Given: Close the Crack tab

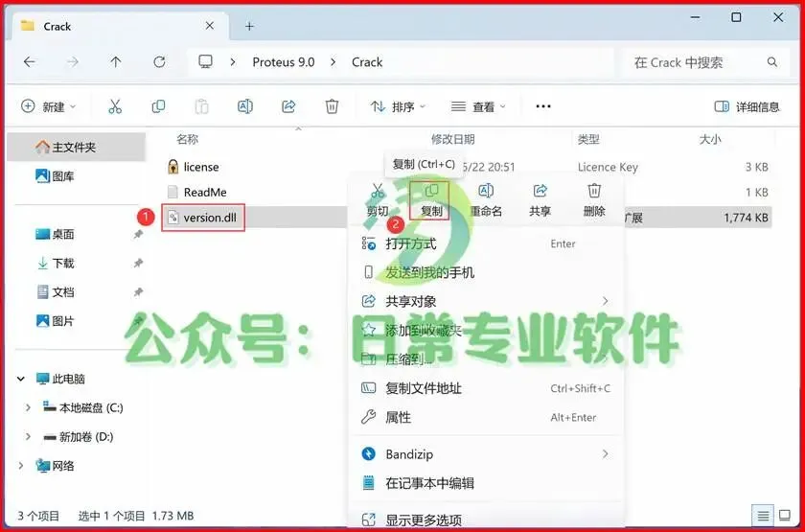Looking at the screenshot, I should (x=210, y=26).
